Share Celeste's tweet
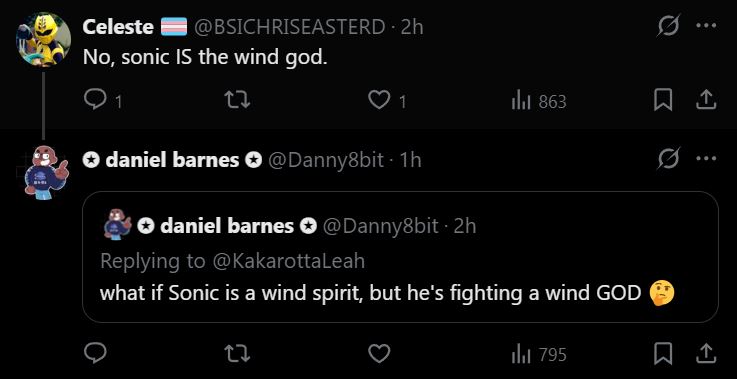This screenshot has height=379, width=737. (706, 101)
